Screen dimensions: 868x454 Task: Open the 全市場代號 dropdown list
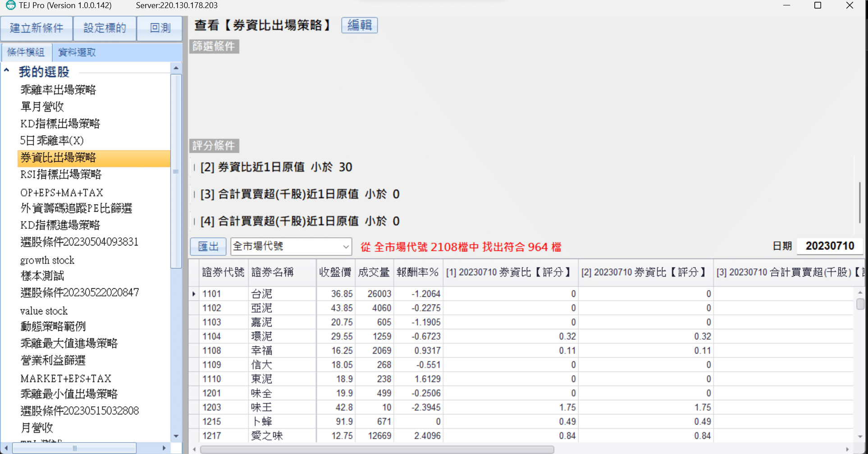point(345,247)
